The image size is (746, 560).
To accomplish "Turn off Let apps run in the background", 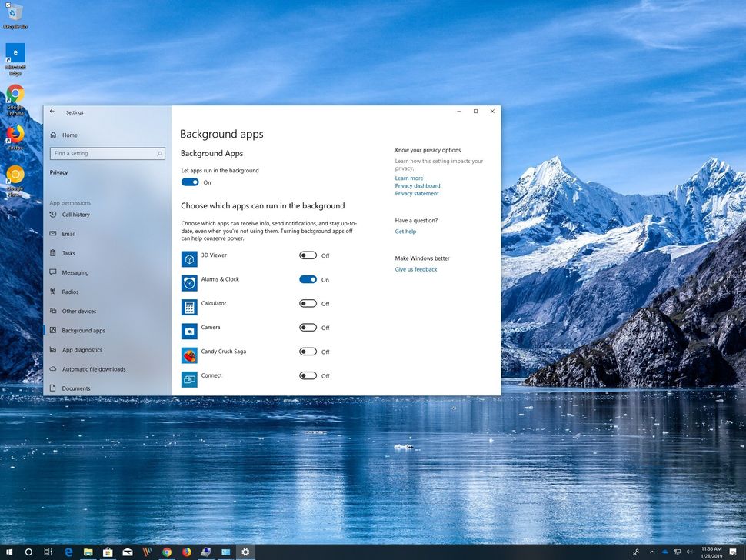I will click(189, 182).
